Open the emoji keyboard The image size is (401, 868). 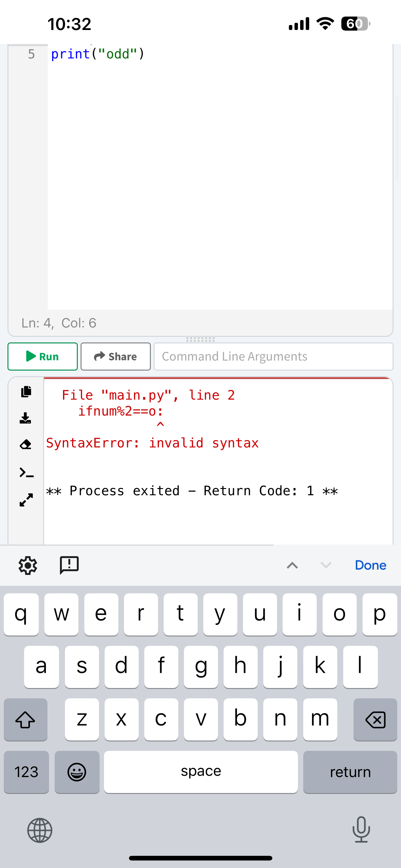77,772
